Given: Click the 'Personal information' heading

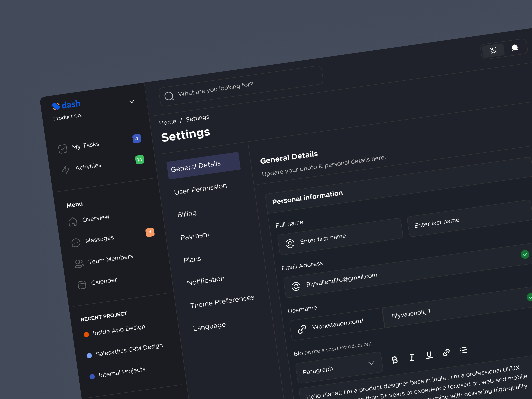Looking at the screenshot, I should pos(307,197).
